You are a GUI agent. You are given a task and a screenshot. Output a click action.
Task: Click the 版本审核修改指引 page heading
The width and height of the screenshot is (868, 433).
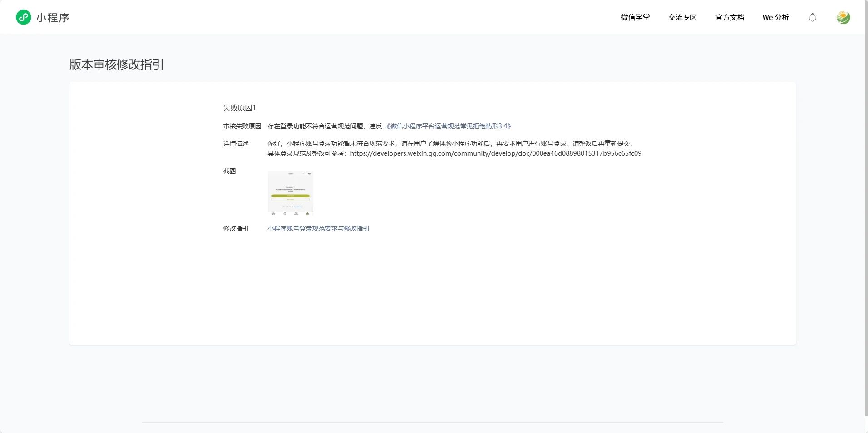tap(117, 64)
